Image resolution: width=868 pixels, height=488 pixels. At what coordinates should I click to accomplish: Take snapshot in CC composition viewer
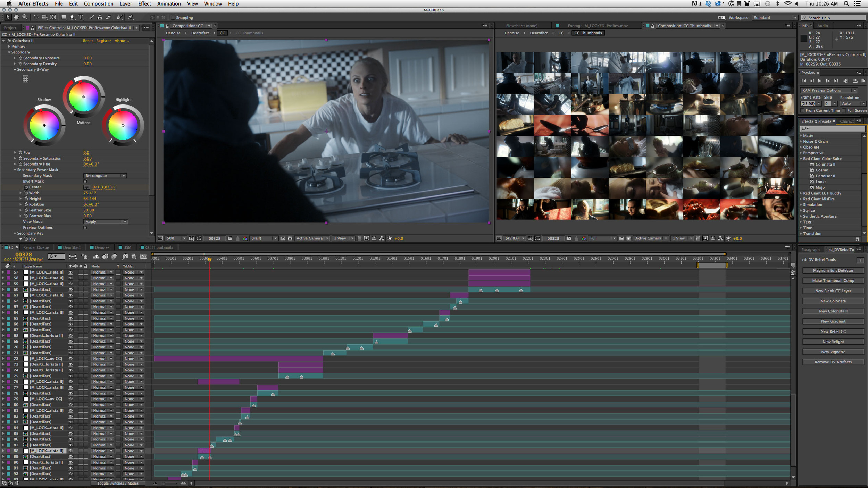[230, 239]
